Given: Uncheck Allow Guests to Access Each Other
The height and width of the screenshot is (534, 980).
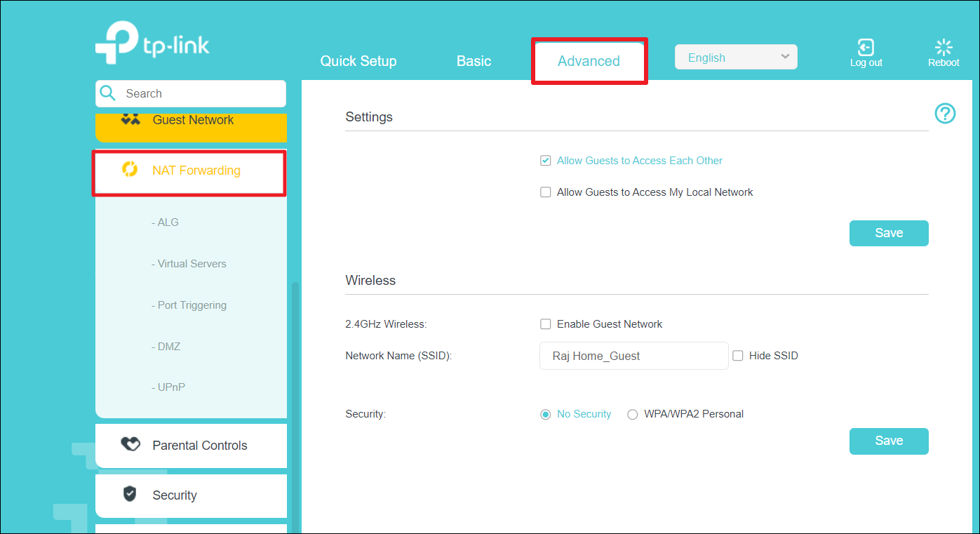Looking at the screenshot, I should click(x=545, y=161).
